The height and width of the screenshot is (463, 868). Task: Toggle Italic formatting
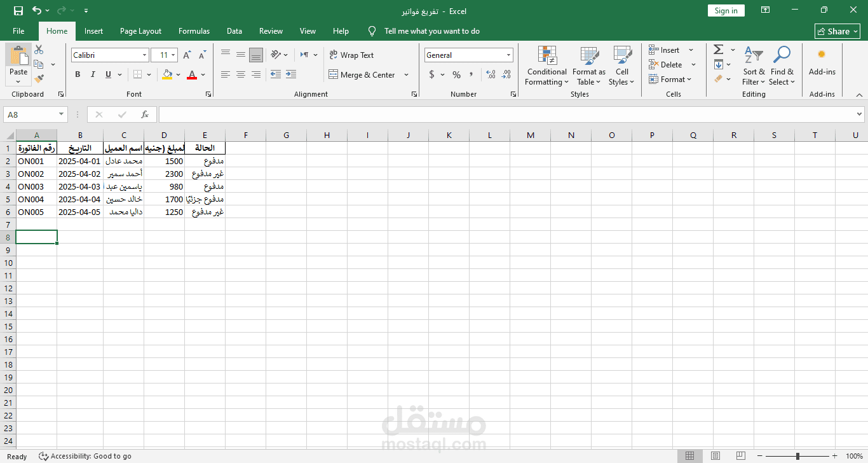click(x=93, y=74)
